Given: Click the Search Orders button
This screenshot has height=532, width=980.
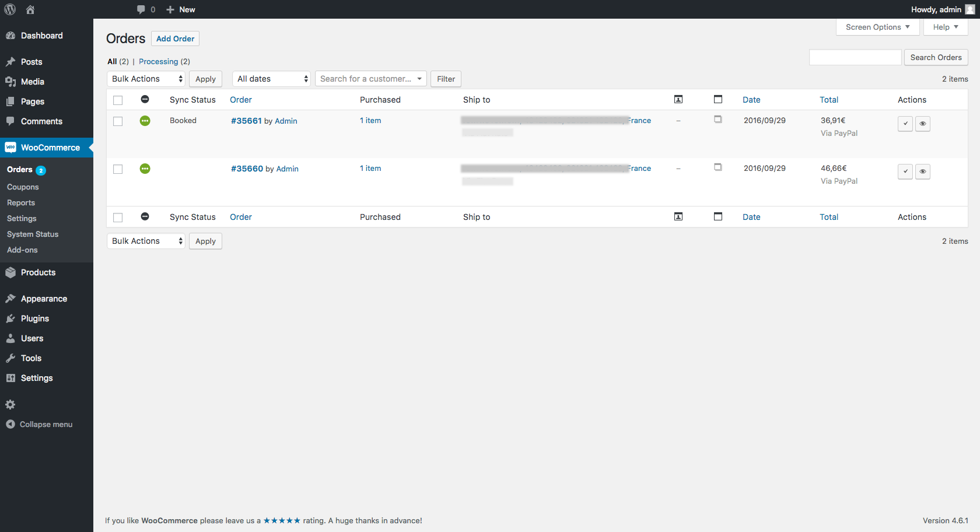Looking at the screenshot, I should tap(936, 57).
